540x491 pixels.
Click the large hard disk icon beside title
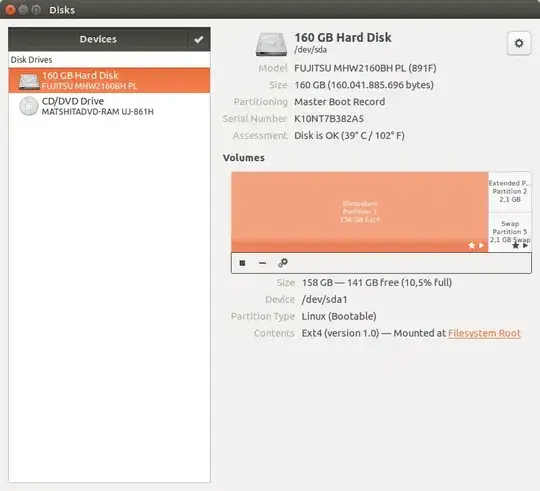click(271, 44)
